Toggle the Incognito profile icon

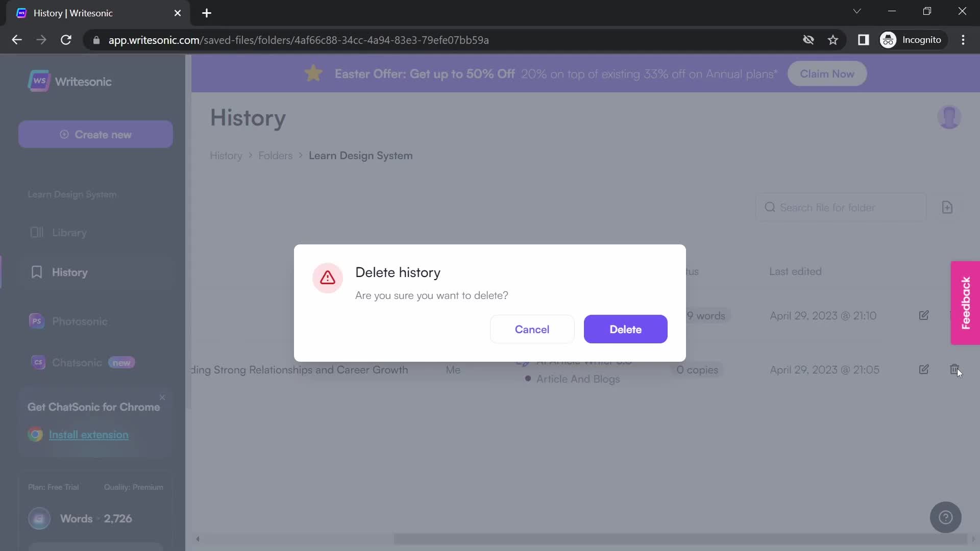coord(890,40)
